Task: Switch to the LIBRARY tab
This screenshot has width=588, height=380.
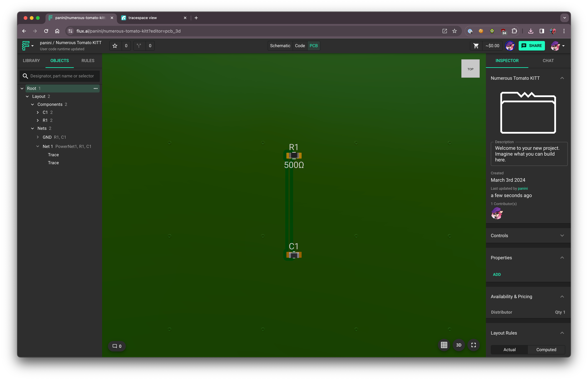Action: click(31, 61)
